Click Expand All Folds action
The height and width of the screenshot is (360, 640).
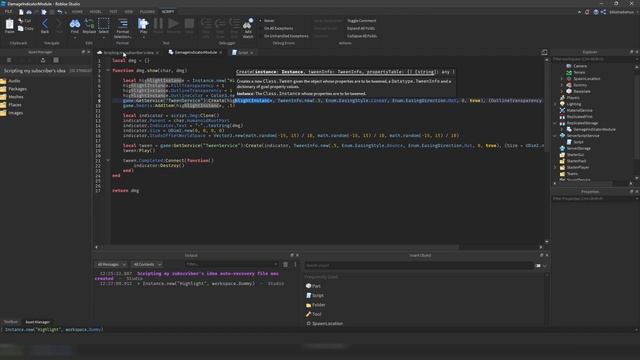[361, 28]
